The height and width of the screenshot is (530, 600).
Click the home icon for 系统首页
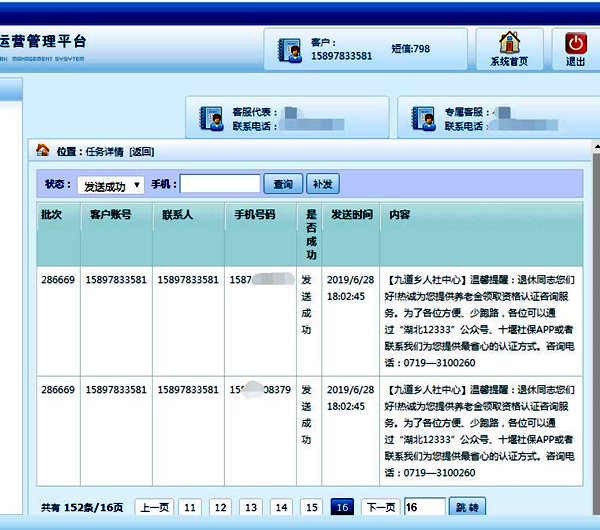click(510, 43)
